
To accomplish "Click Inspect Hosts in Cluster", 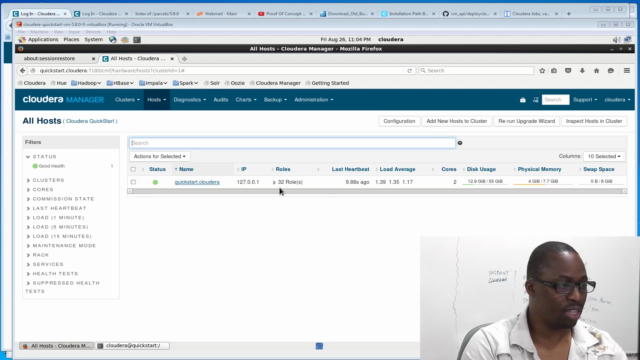I will click(594, 121).
